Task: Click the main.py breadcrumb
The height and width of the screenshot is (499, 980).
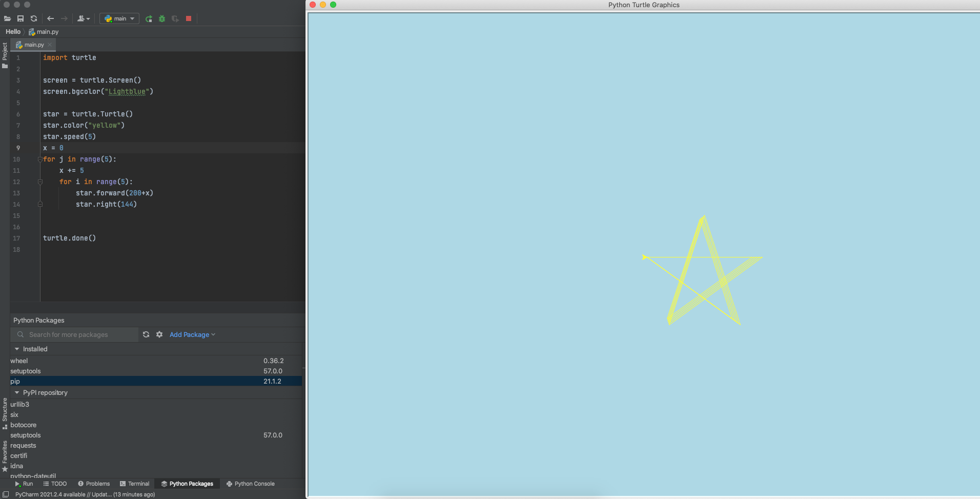Action: click(44, 32)
